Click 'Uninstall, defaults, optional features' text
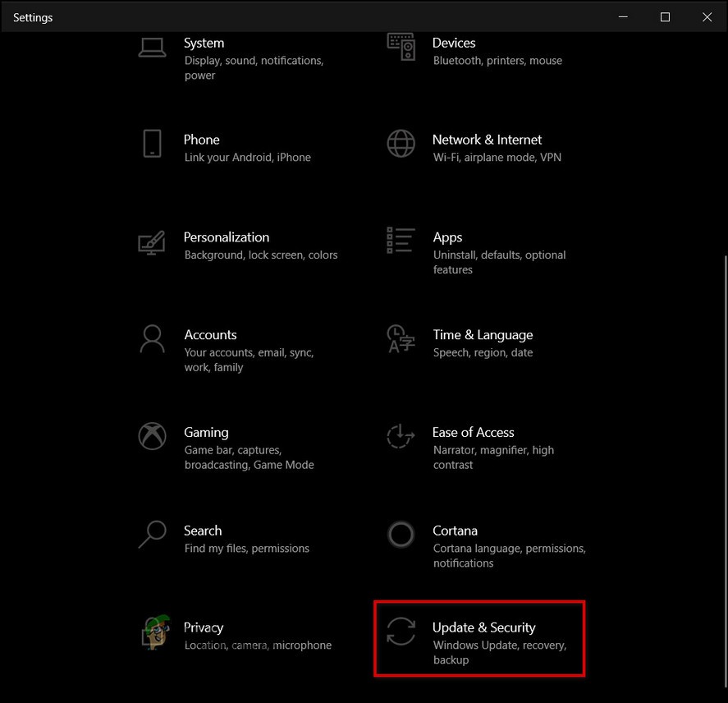 click(x=500, y=263)
